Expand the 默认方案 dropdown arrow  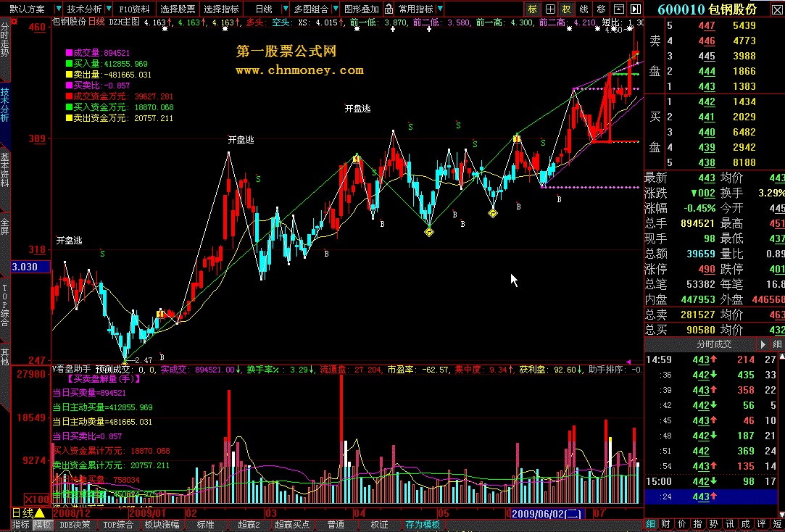(59, 9)
